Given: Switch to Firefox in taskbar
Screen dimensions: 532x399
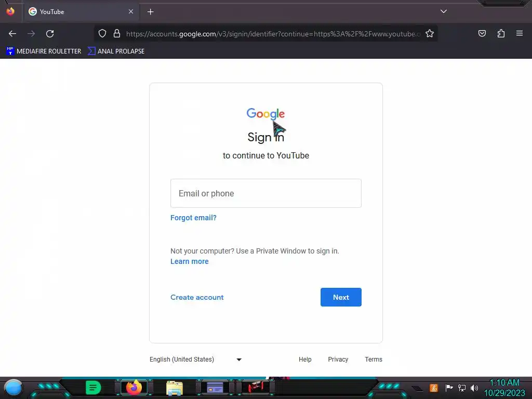Looking at the screenshot, I should click(x=134, y=388).
